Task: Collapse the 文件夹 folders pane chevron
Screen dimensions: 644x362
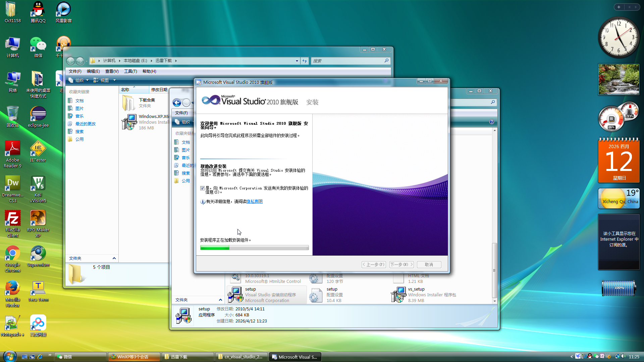Action: pyautogui.click(x=114, y=258)
